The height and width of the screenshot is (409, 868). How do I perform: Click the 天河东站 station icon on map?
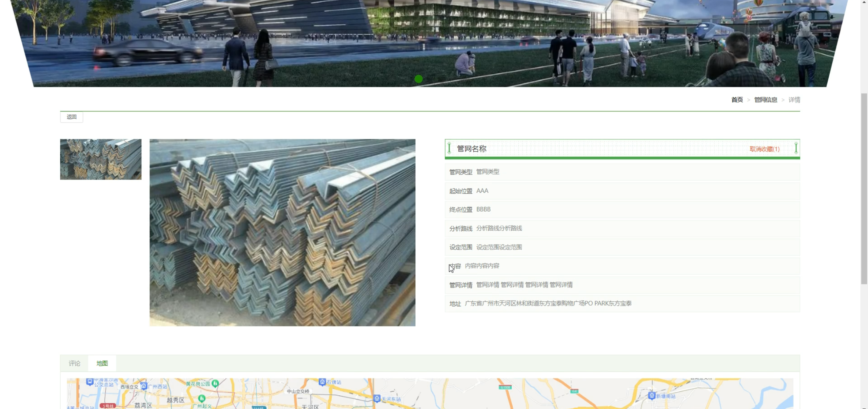377,398
